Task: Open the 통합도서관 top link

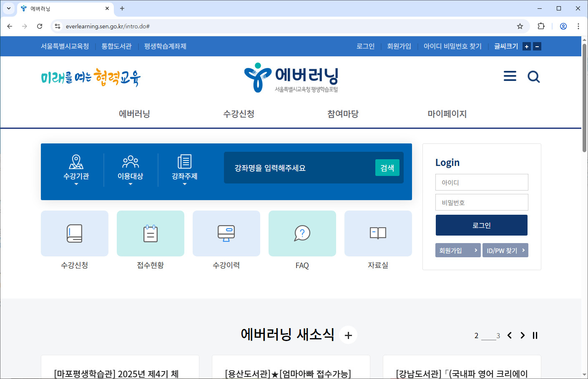Action: point(116,46)
